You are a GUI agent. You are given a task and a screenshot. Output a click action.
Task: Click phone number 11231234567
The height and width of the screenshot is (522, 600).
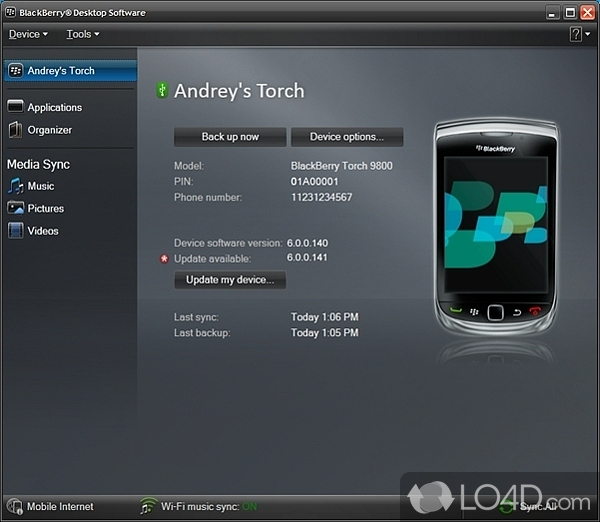[x=321, y=197]
